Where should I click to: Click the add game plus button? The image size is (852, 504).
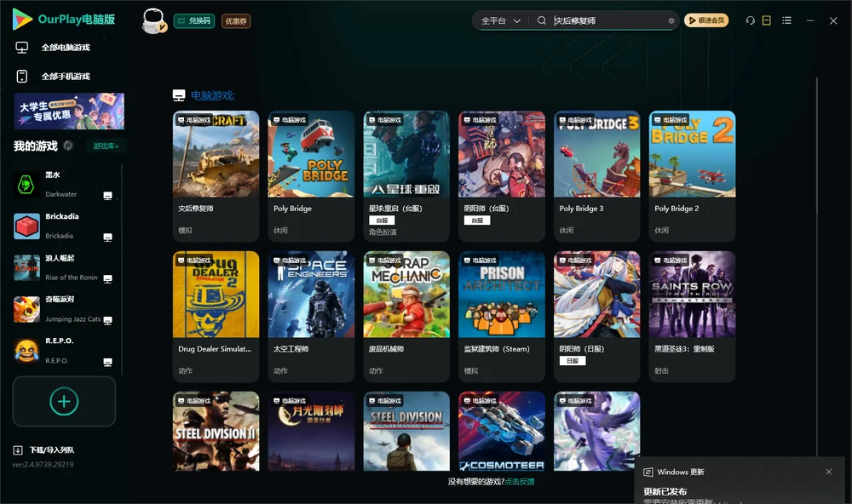(x=64, y=401)
